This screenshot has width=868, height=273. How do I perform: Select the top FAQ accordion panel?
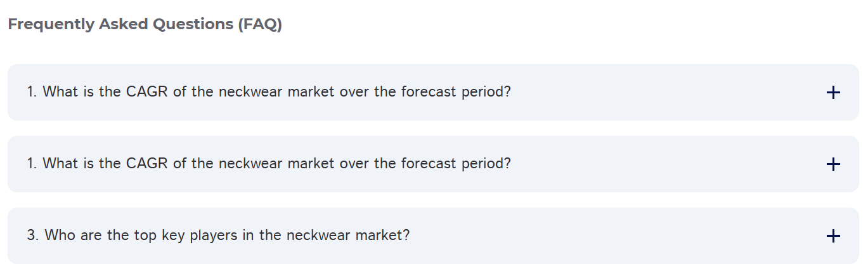click(x=433, y=92)
